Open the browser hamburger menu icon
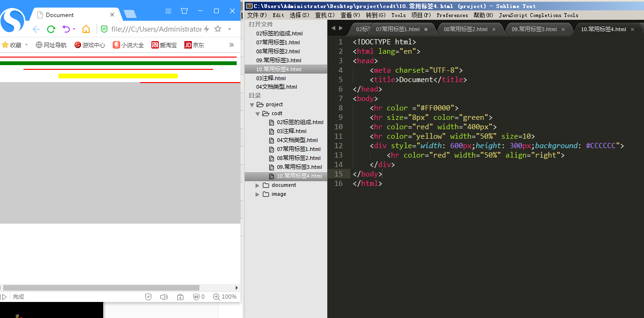Screen dimensions: 644x318 pyautogui.click(x=168, y=11)
